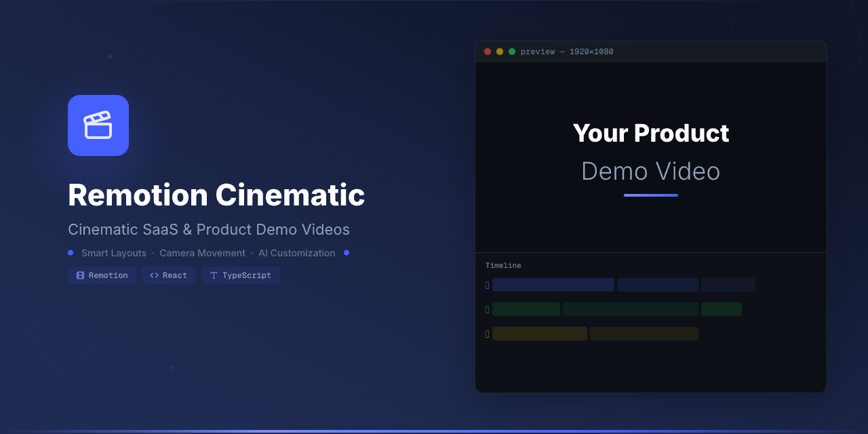Click the "Timeline" panel label
This screenshot has height=434, width=868.
[x=503, y=265]
